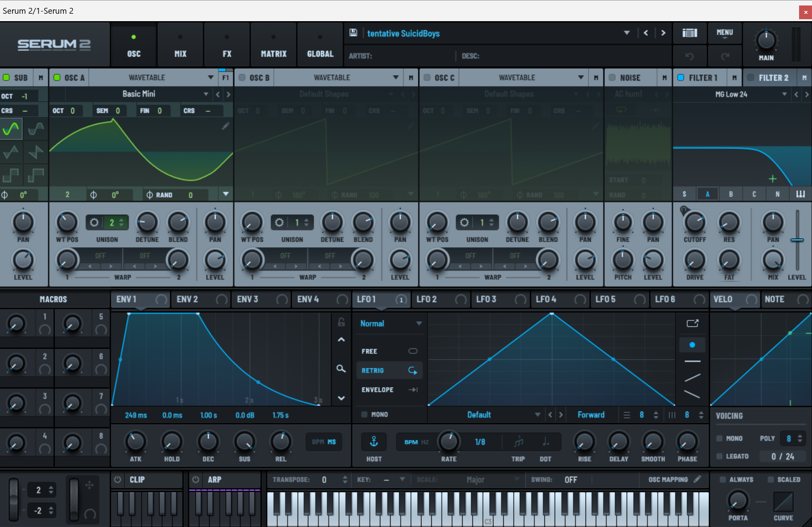812x527 pixels.
Task: Open the preset browser list icon
Action: coord(689,33)
